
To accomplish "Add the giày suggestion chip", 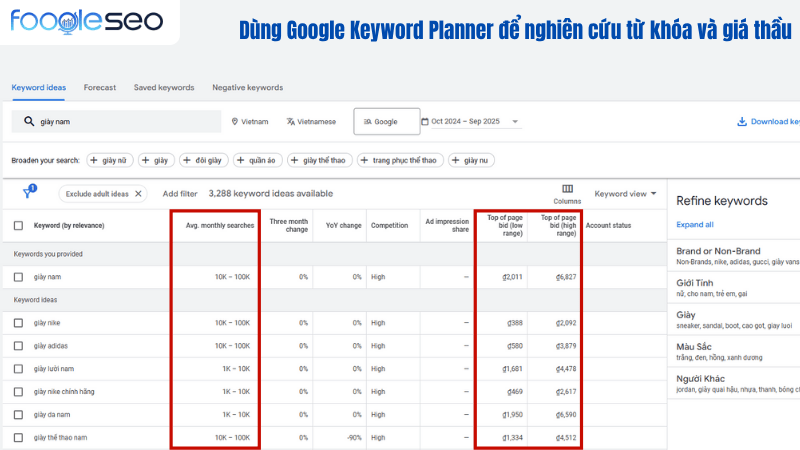I will coord(156,160).
